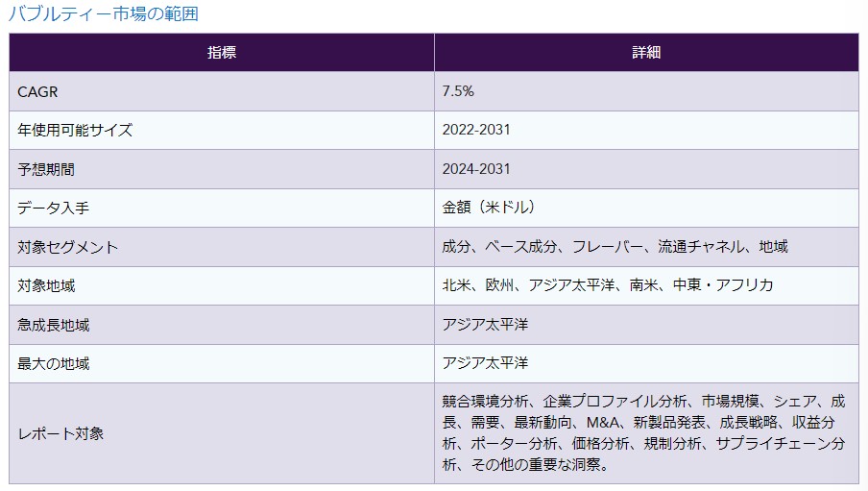
Task: Click the 金額（米ドル）value cell
Action: (489, 209)
